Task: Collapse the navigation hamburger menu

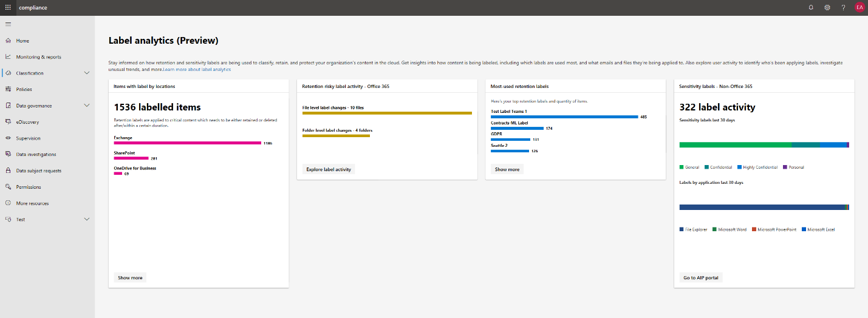Action: click(8, 24)
